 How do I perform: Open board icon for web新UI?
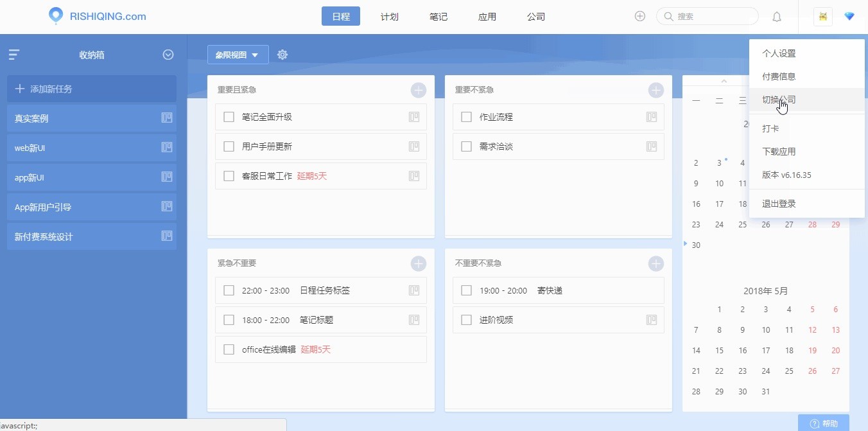167,147
